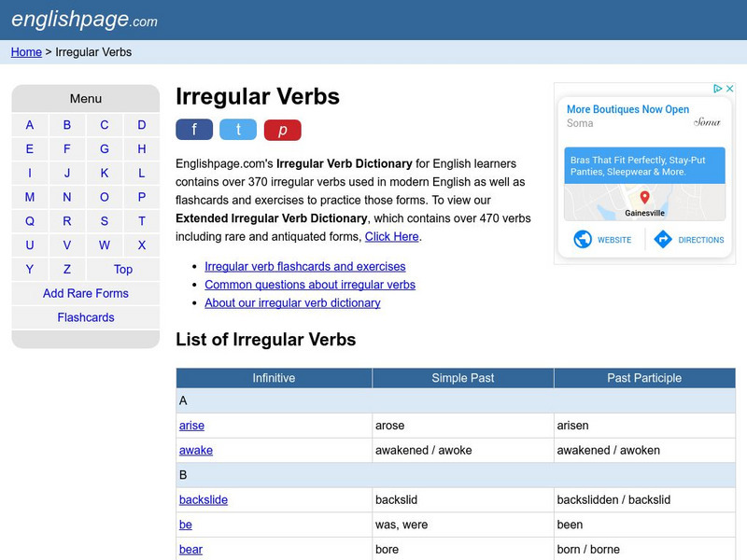Click the Gainesville map thumbnail in ad
Viewport: 747px width, 560px height.
(644, 203)
